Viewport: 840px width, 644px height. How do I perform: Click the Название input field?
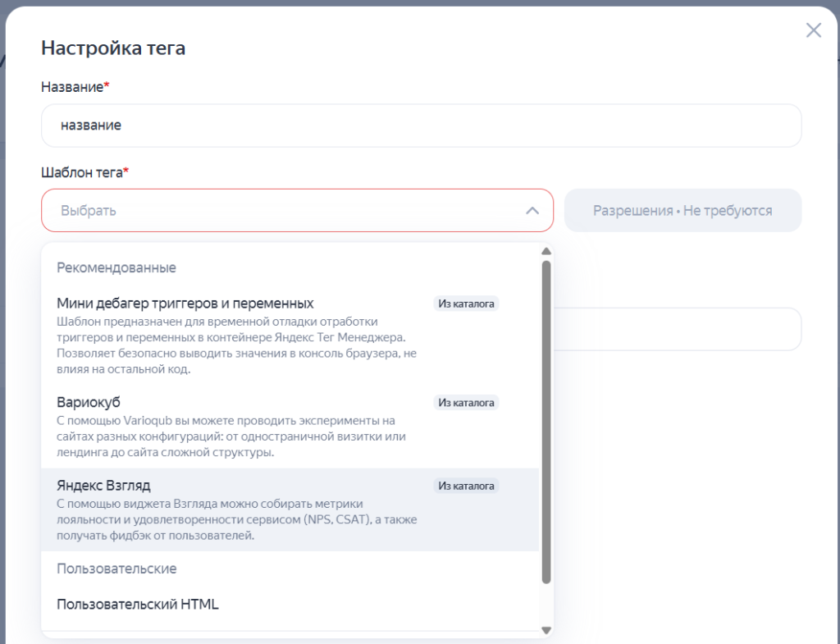click(421, 126)
